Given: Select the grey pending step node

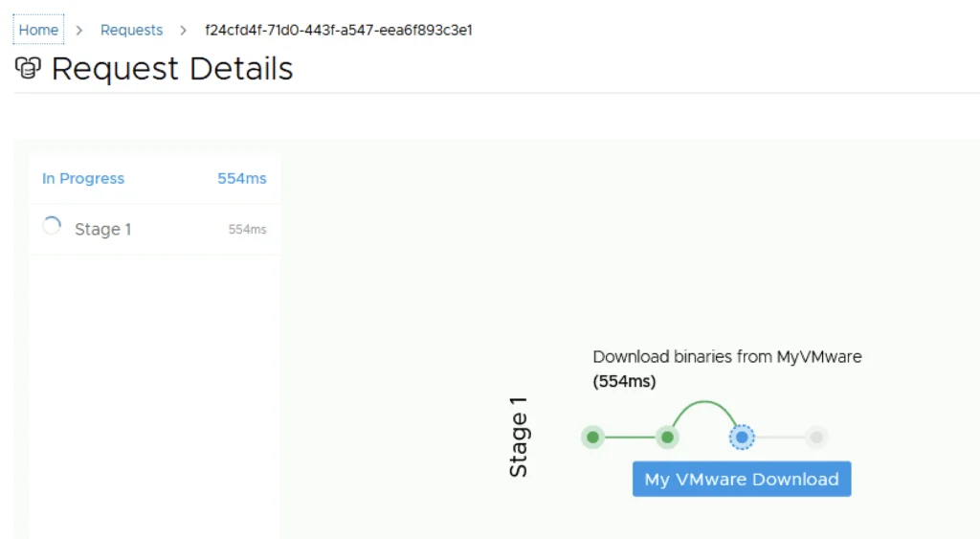Looking at the screenshot, I should 816,438.
